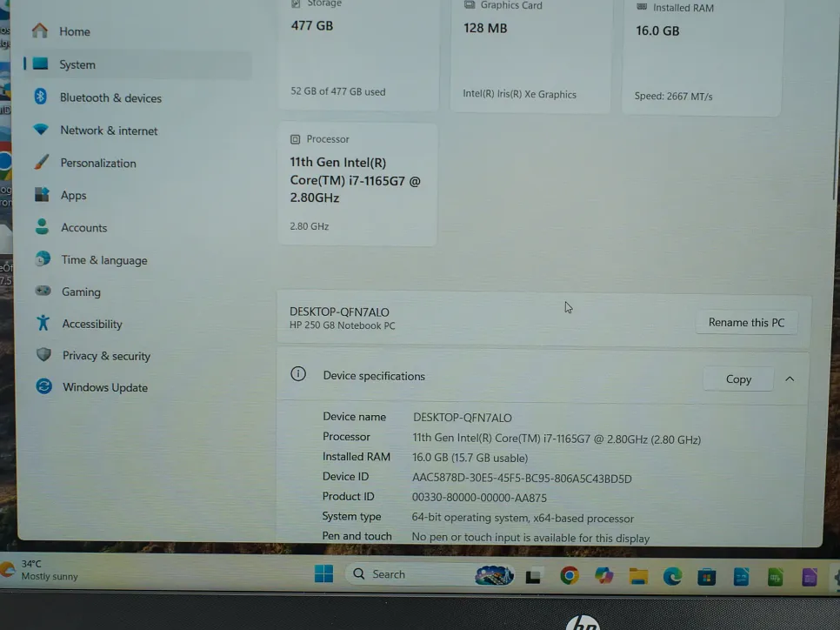Launch Microsoft Edge from taskbar
Image resolution: width=840 pixels, height=630 pixels.
(x=672, y=576)
